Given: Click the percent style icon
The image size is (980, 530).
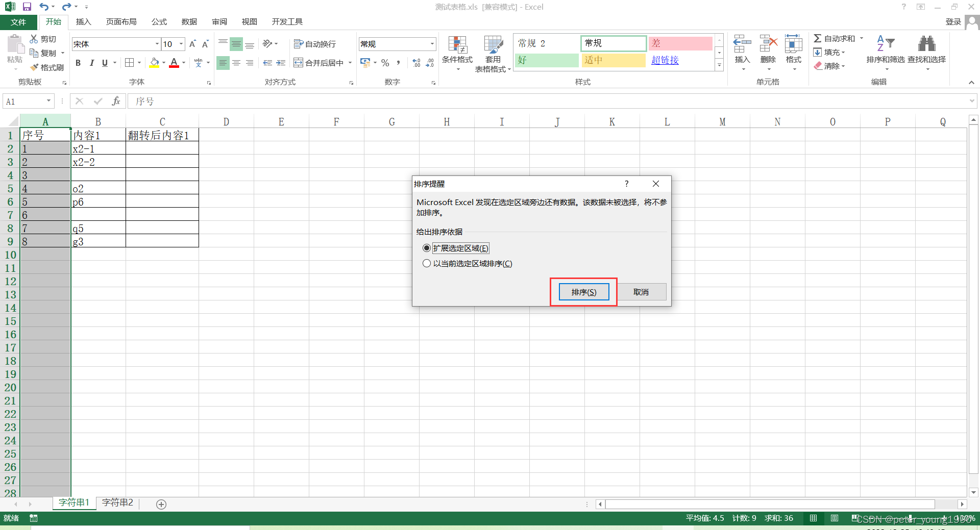Looking at the screenshot, I should point(385,63).
